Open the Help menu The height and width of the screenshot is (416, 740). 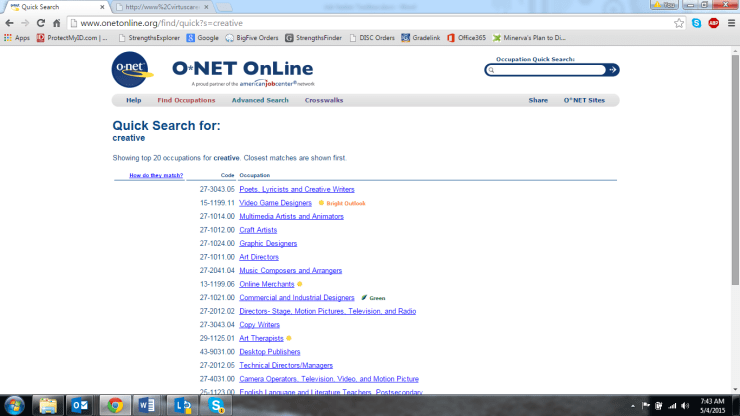pos(134,100)
